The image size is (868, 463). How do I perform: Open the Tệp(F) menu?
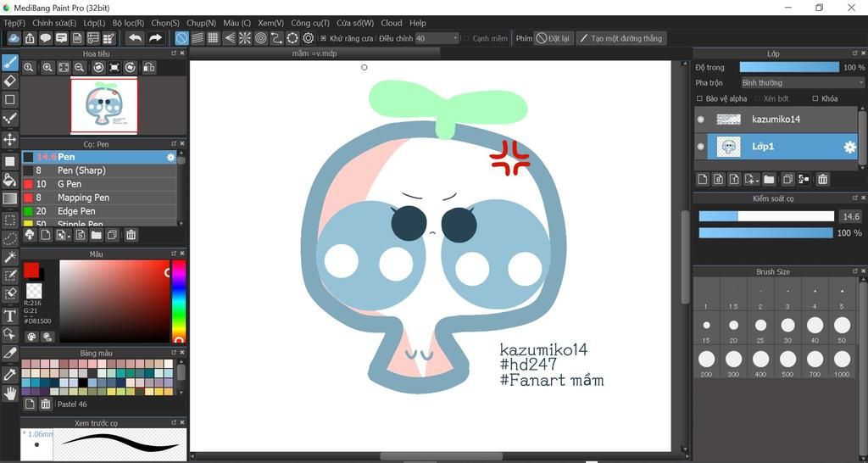(14, 23)
